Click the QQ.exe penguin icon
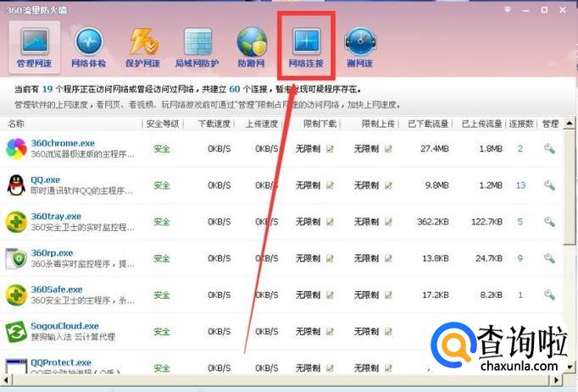 (16, 185)
